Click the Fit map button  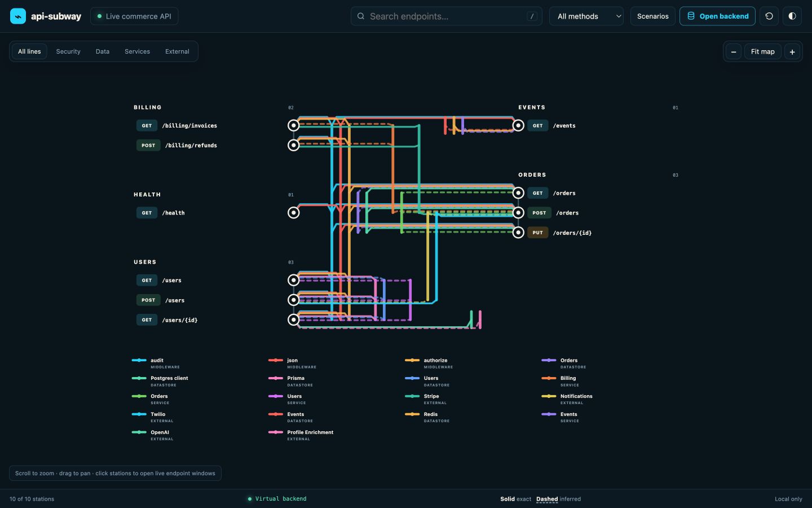point(762,51)
